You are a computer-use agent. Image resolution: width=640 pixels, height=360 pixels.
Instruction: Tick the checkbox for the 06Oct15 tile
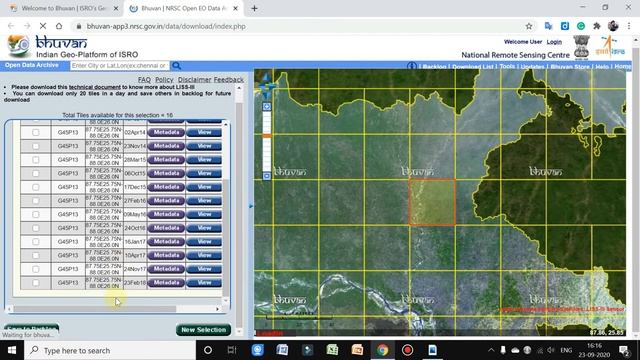(36, 173)
